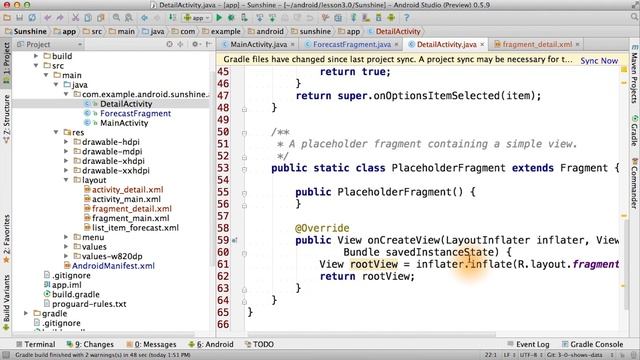Click the Help question mark icon
The height and width of the screenshot is (360, 640).
coord(407,18)
